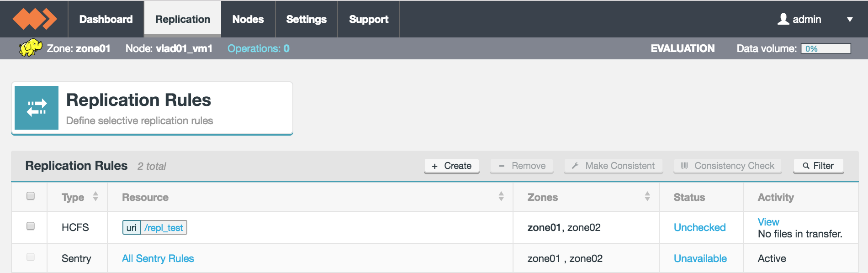Sort rules by Zones column arrows
The image size is (868, 273).
click(647, 196)
